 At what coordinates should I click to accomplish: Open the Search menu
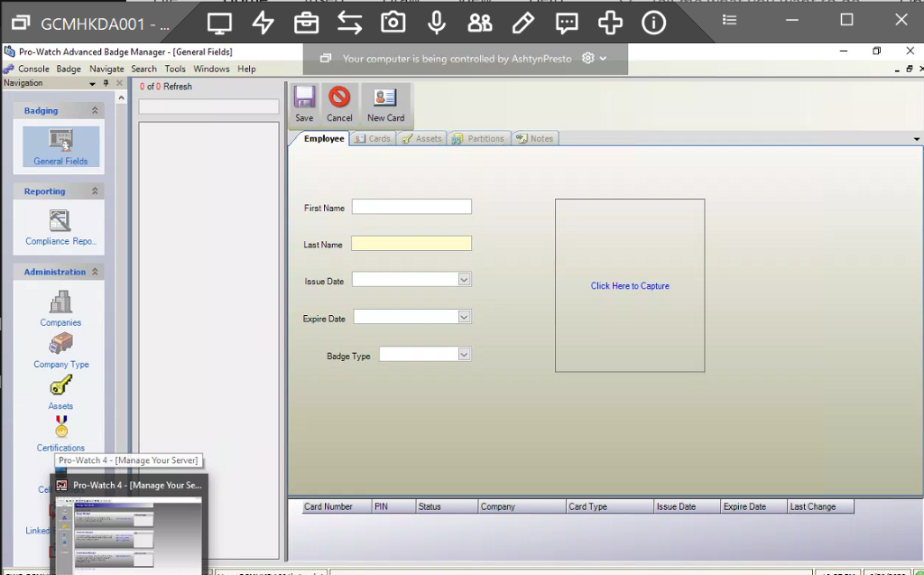point(143,69)
